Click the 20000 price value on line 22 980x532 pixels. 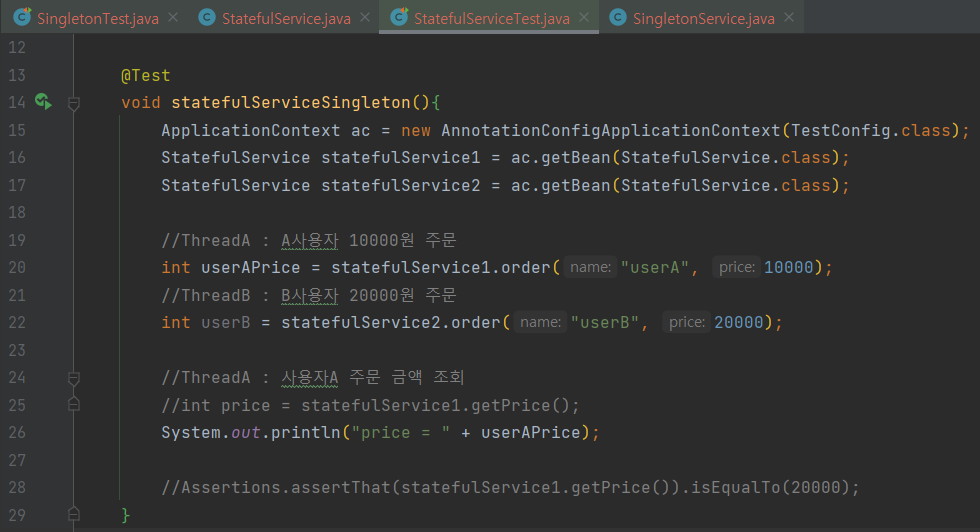[739, 323]
